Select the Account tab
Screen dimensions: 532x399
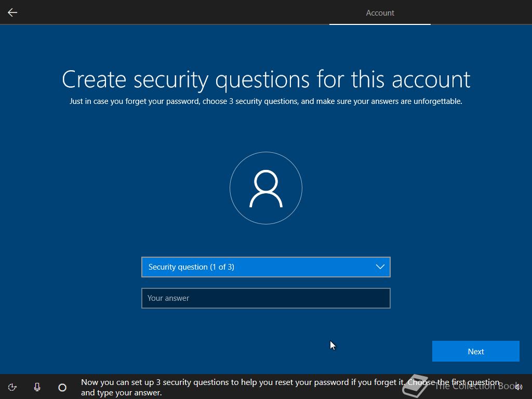click(380, 13)
